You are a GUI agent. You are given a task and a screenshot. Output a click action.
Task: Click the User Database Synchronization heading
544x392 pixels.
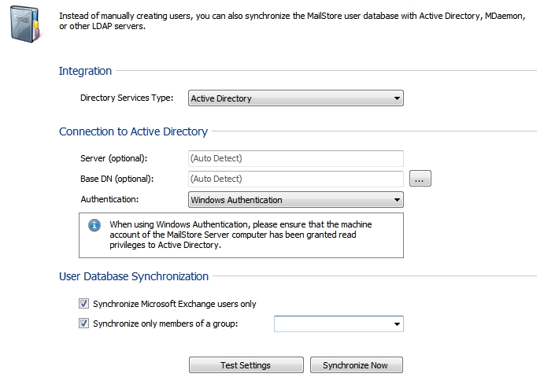(134, 276)
